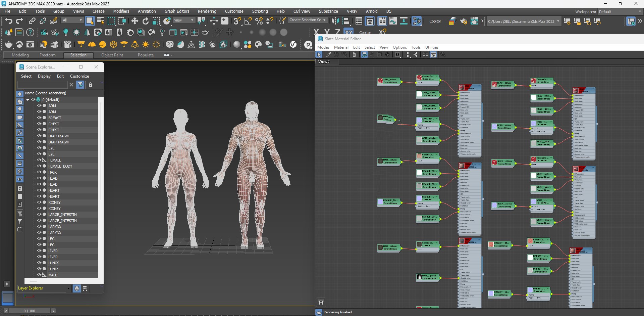
Task: Click the Mirror tool icon
Action: click(335, 21)
